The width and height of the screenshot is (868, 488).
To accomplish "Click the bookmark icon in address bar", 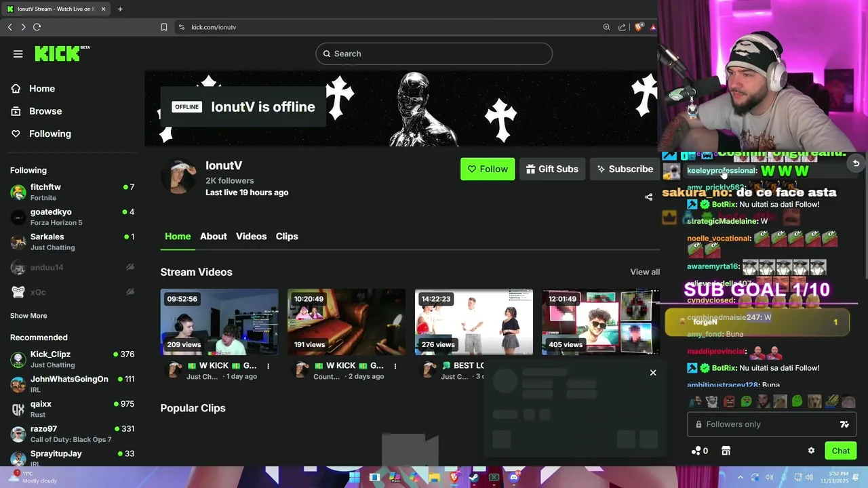I will pos(164,27).
